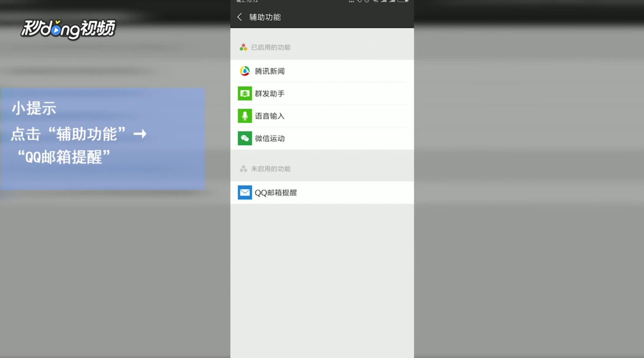Viewport: 644px width, 358px height.
Task: Tap the 未启用的功能 section header
Action: [271, 169]
